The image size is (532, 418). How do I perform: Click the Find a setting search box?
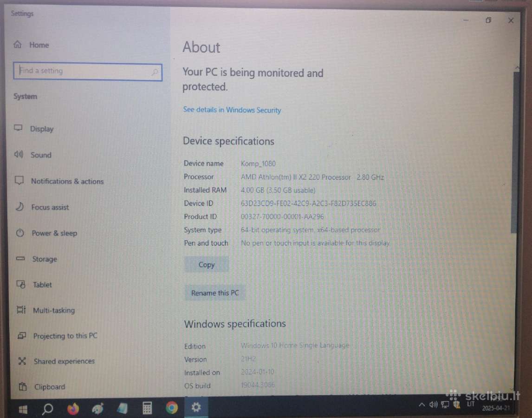click(88, 72)
